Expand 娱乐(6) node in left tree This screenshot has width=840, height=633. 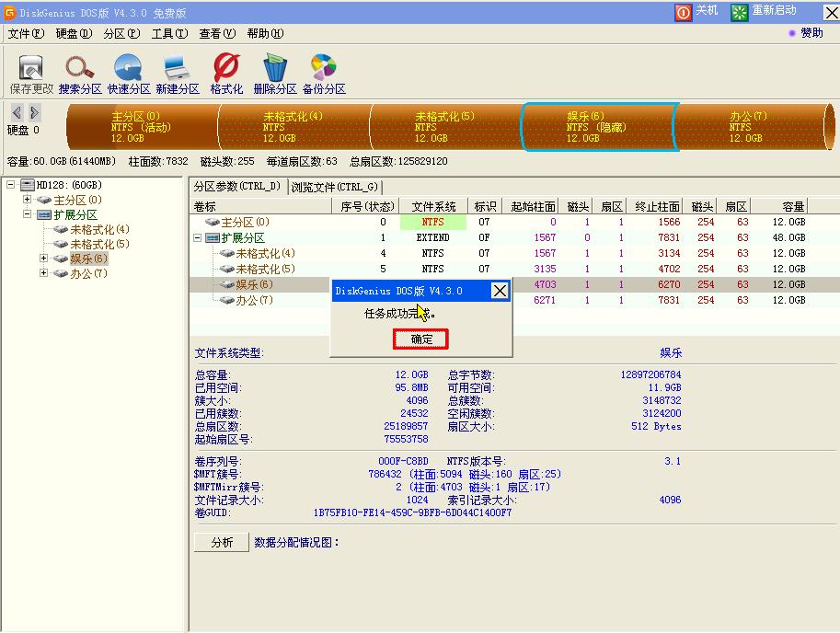point(43,259)
